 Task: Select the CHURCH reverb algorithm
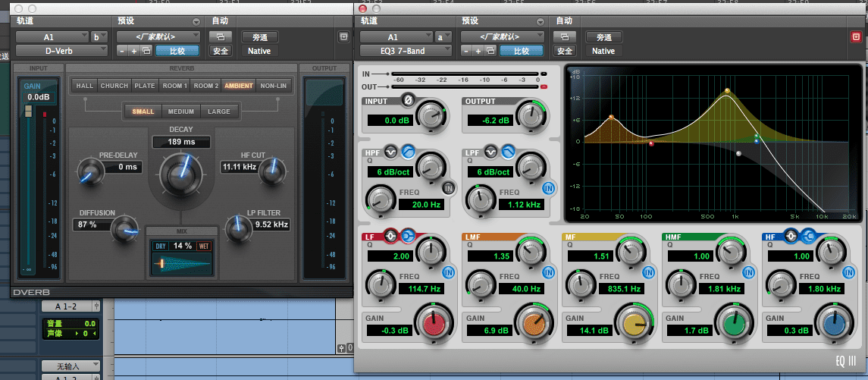point(114,86)
